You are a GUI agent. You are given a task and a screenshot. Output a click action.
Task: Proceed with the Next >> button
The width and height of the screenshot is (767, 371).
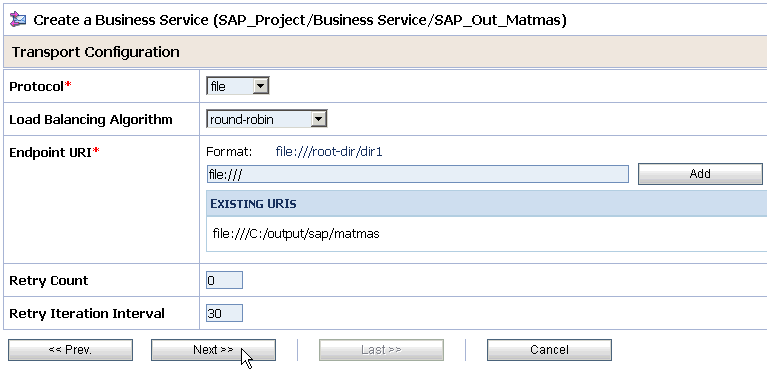(213, 350)
